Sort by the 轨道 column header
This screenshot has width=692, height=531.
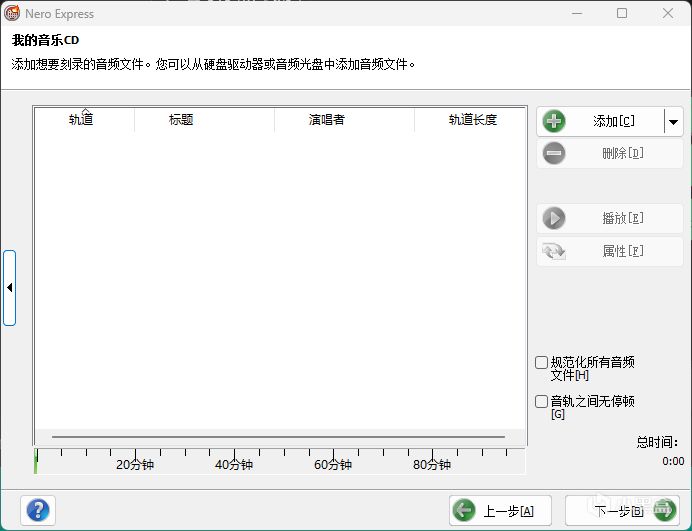coord(84,120)
